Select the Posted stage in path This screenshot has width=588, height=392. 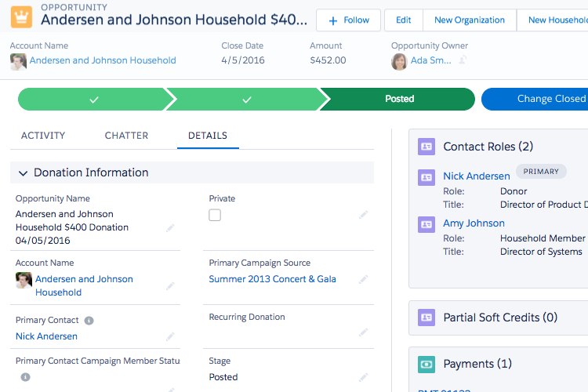[x=399, y=99]
